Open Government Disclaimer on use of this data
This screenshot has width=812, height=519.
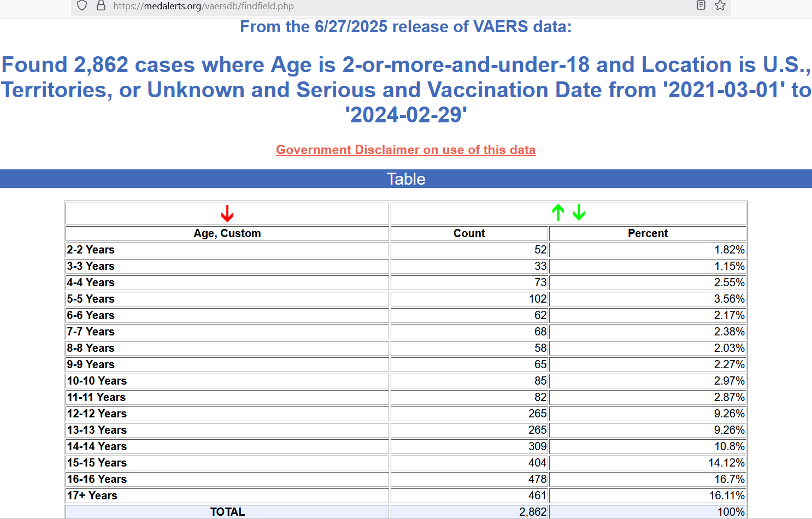[406, 150]
